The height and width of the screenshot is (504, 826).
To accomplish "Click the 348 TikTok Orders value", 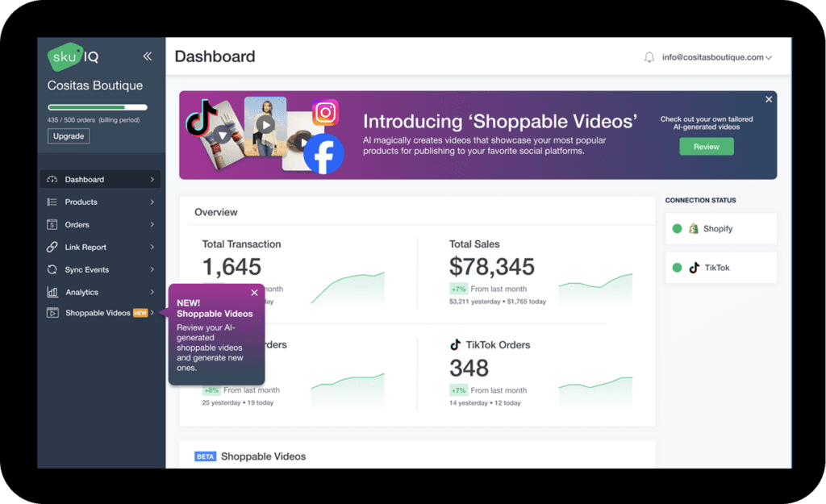I will [469, 369].
